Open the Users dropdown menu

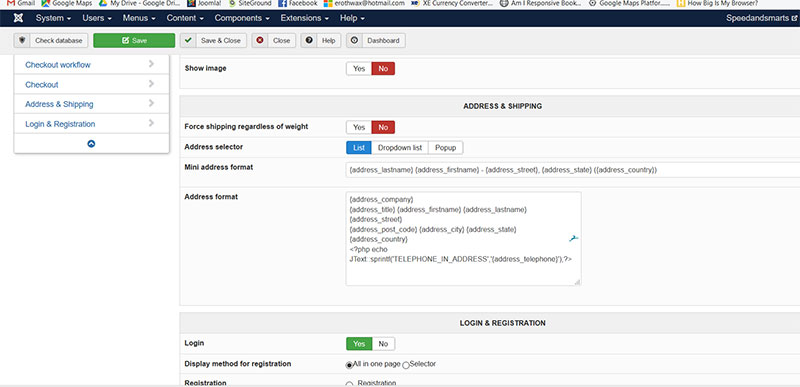[97, 18]
